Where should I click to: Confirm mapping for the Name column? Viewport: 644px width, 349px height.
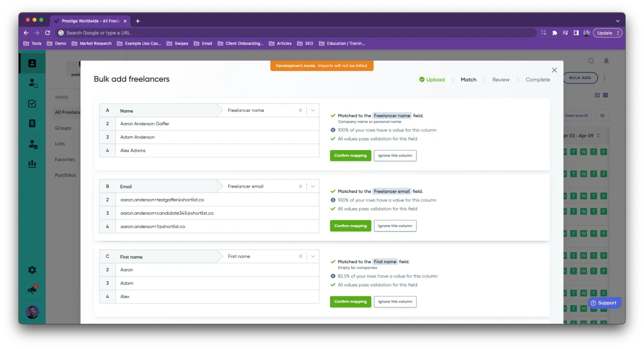click(x=350, y=155)
